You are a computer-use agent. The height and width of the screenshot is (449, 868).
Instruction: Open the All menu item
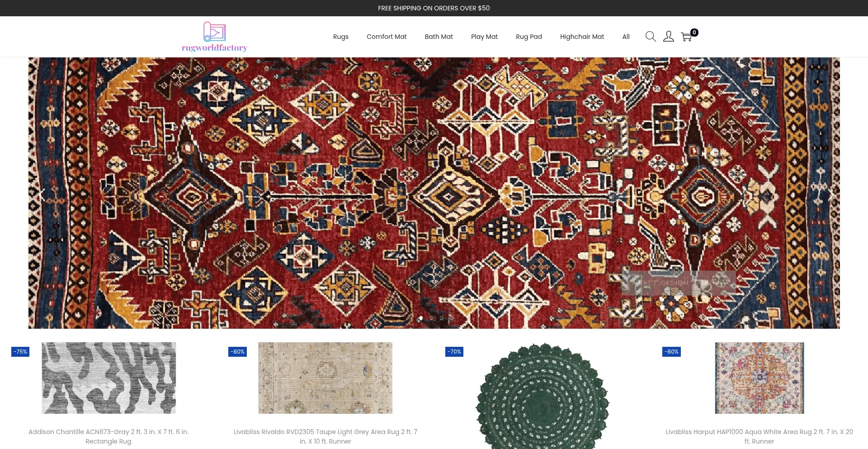(626, 37)
